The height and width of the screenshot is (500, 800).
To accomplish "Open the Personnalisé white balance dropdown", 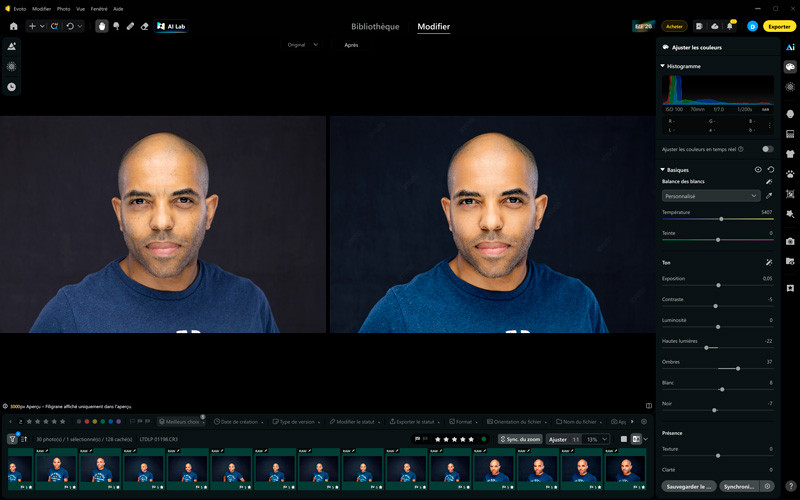I will (x=711, y=196).
